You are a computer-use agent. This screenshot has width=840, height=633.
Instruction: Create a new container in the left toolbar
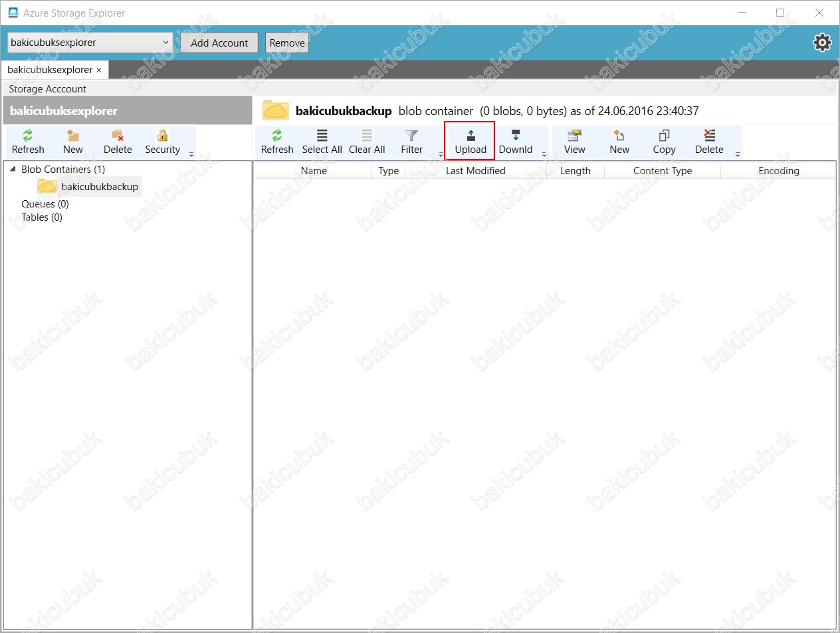tap(73, 142)
